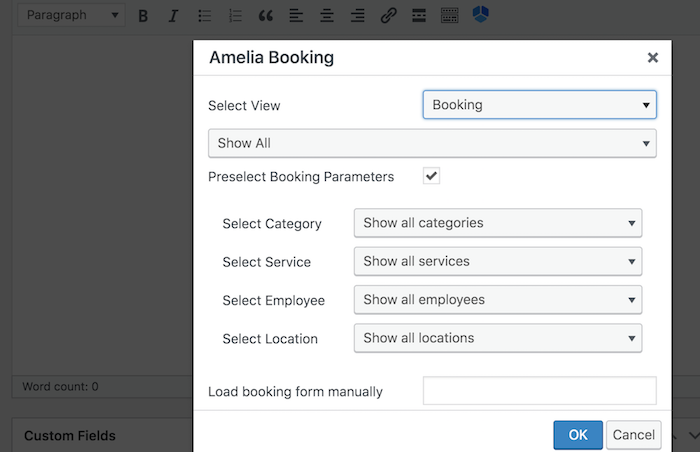This screenshot has width=700, height=452.
Task: Expand the Select Category dropdown
Action: [497, 223]
